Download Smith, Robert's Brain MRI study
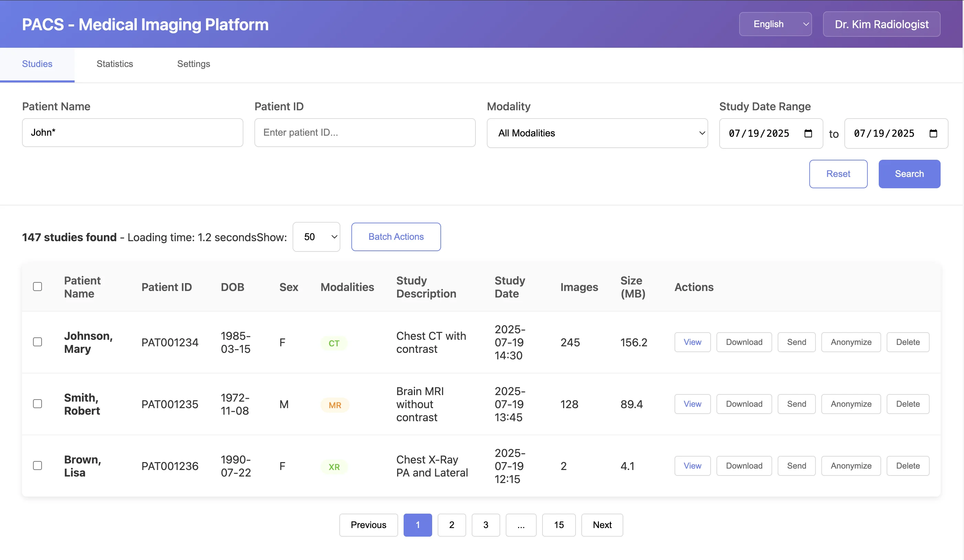The image size is (964, 560). [744, 404]
